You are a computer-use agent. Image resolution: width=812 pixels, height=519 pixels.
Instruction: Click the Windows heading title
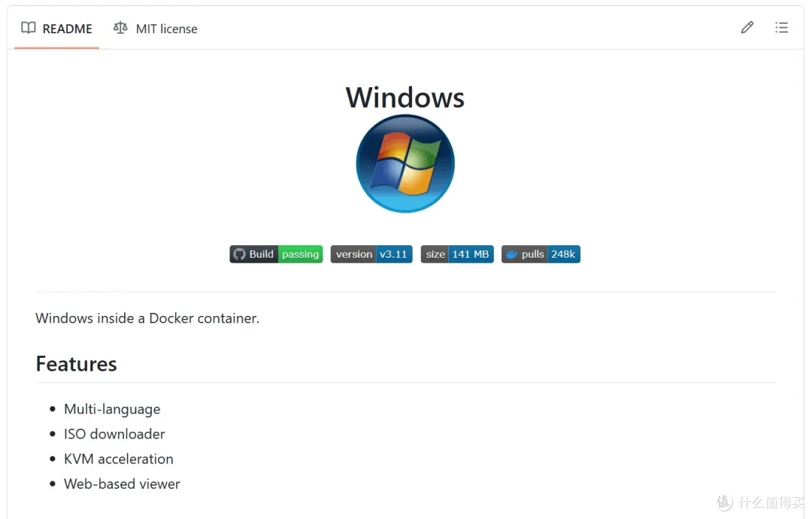405,97
